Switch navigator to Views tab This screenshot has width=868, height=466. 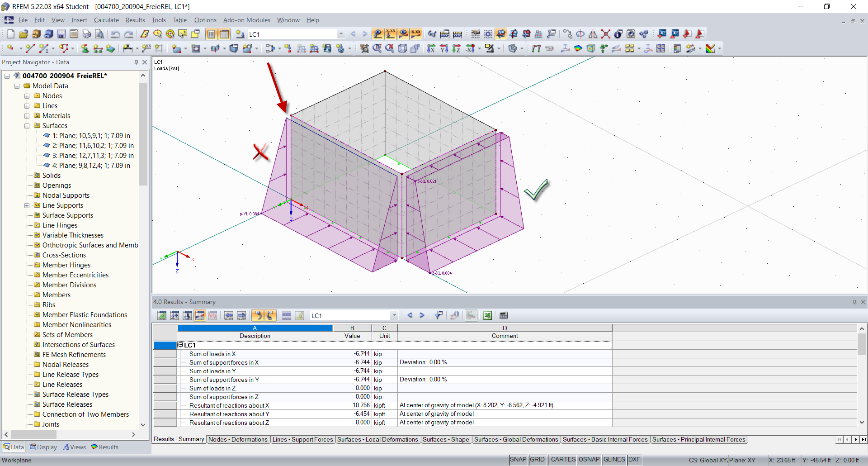[75, 447]
